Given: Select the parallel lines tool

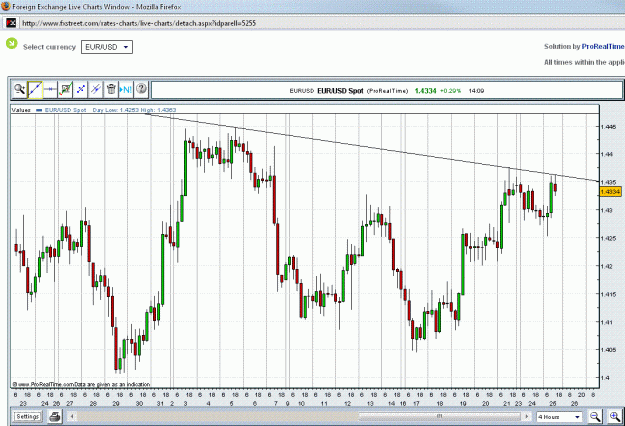Looking at the screenshot, I should point(96,89).
